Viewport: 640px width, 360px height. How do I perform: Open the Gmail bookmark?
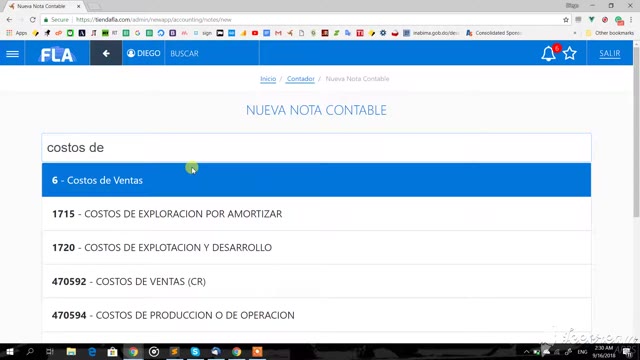point(278,33)
